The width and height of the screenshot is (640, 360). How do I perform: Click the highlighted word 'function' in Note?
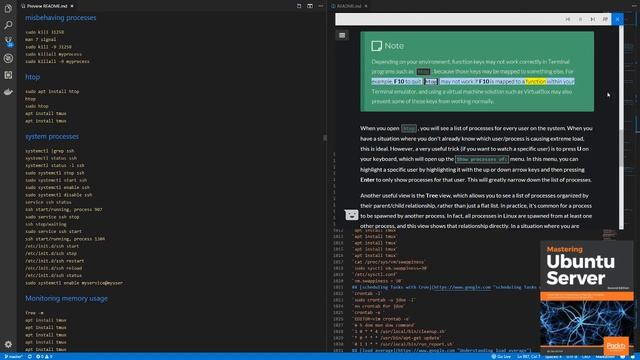pyautogui.click(x=536, y=81)
